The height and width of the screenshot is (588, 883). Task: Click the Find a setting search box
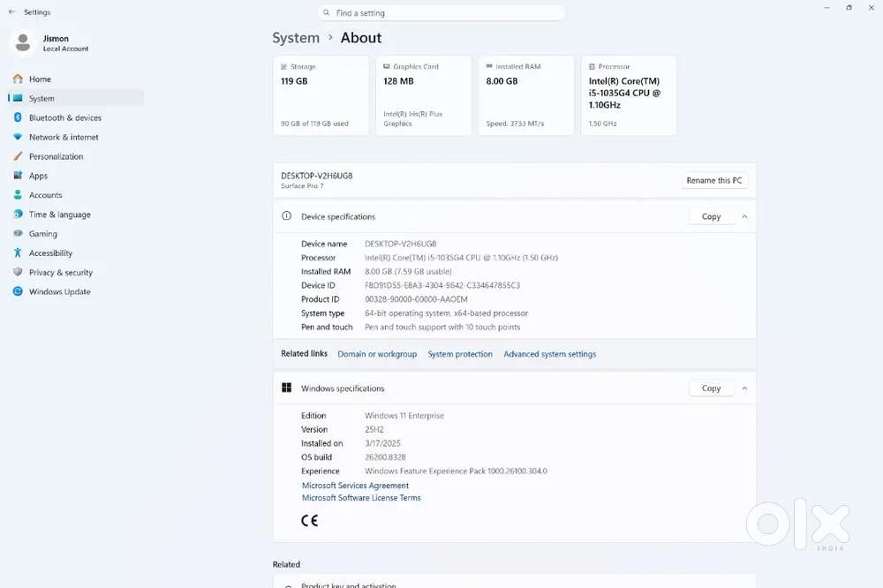[441, 12]
